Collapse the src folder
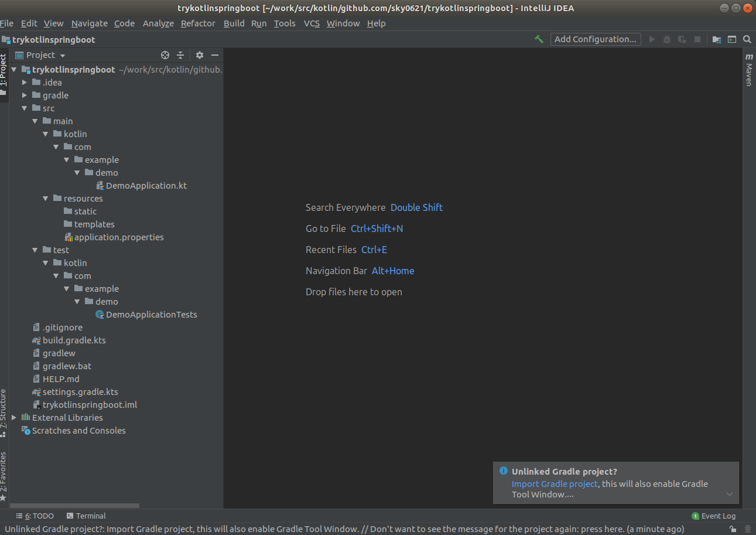 pos(24,108)
